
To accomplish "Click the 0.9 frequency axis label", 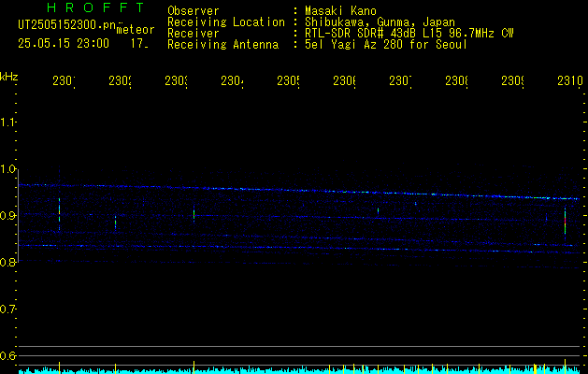I will coord(8,216).
